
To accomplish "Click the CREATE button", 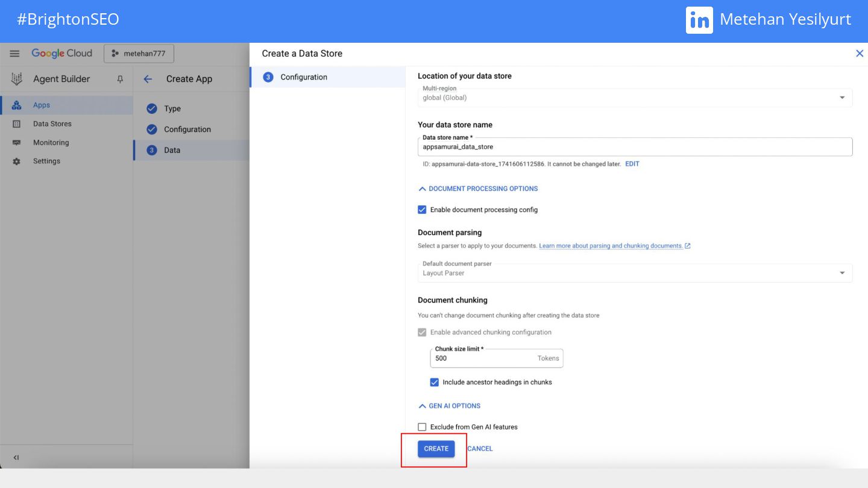I will tap(436, 449).
